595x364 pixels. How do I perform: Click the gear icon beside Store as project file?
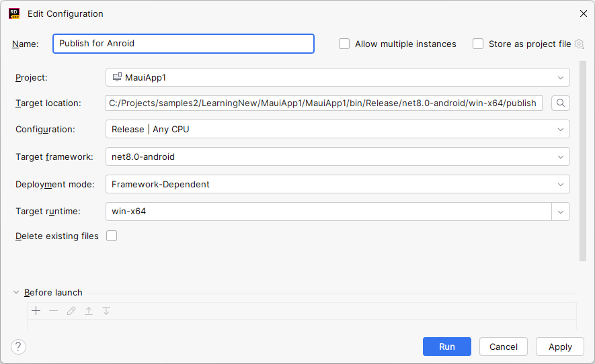(579, 44)
